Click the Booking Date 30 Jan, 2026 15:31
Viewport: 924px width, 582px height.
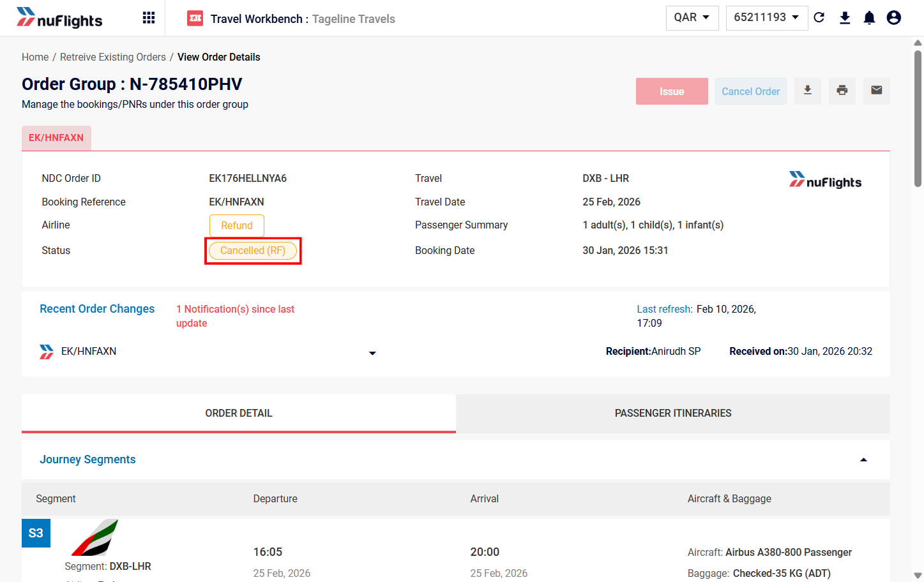(625, 251)
